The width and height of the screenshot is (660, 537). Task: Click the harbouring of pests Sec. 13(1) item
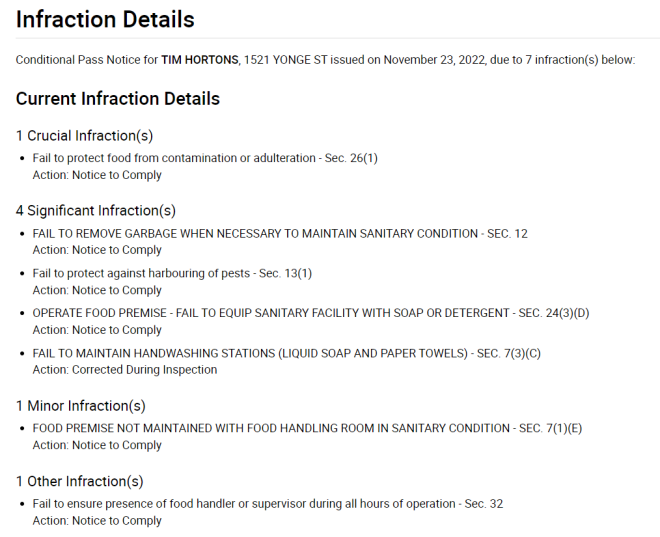pyautogui.click(x=172, y=274)
